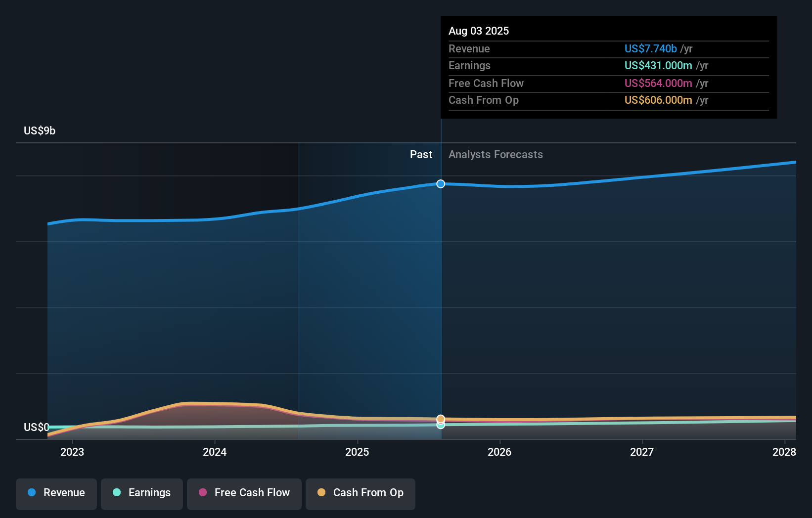812x518 pixels.
Task: Click the orange Cash From Op legend dot
Action: coord(321,492)
